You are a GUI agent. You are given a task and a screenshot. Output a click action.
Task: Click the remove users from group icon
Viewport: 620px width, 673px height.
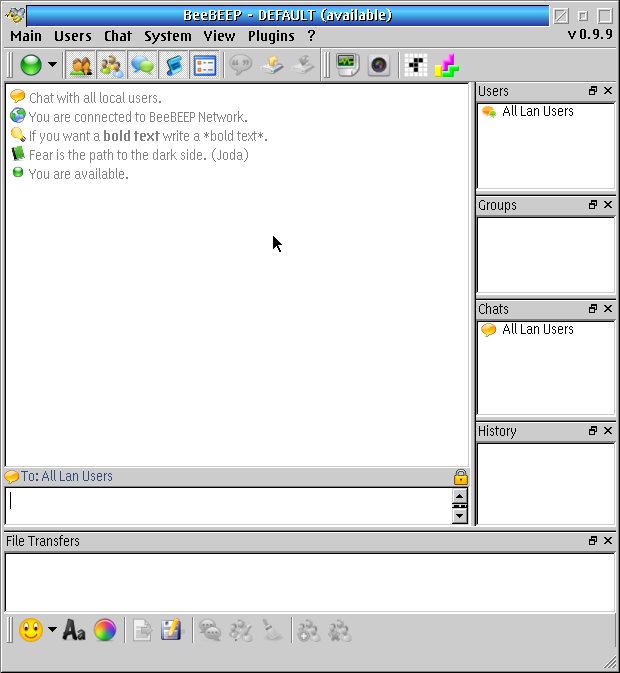pos(339,631)
